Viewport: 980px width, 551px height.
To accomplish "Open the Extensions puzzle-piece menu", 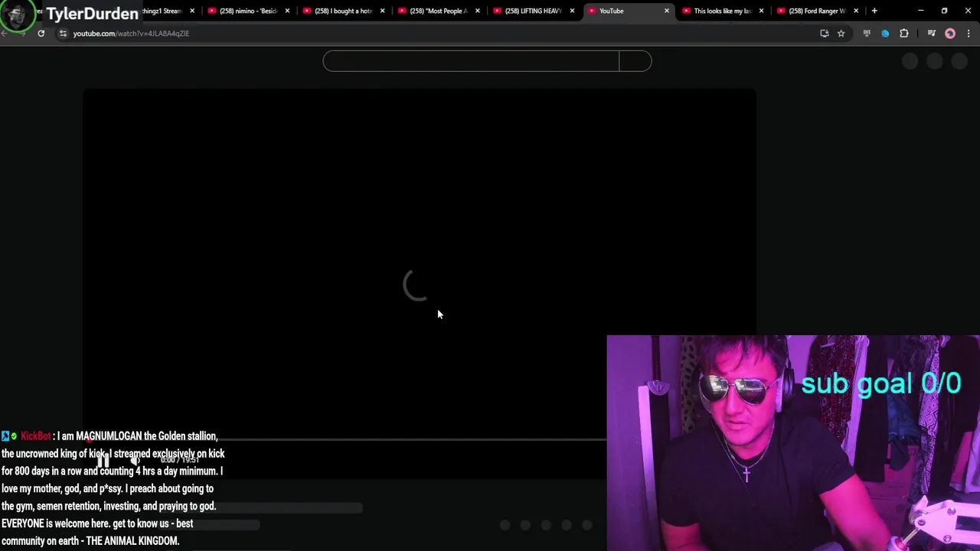I will (x=904, y=34).
